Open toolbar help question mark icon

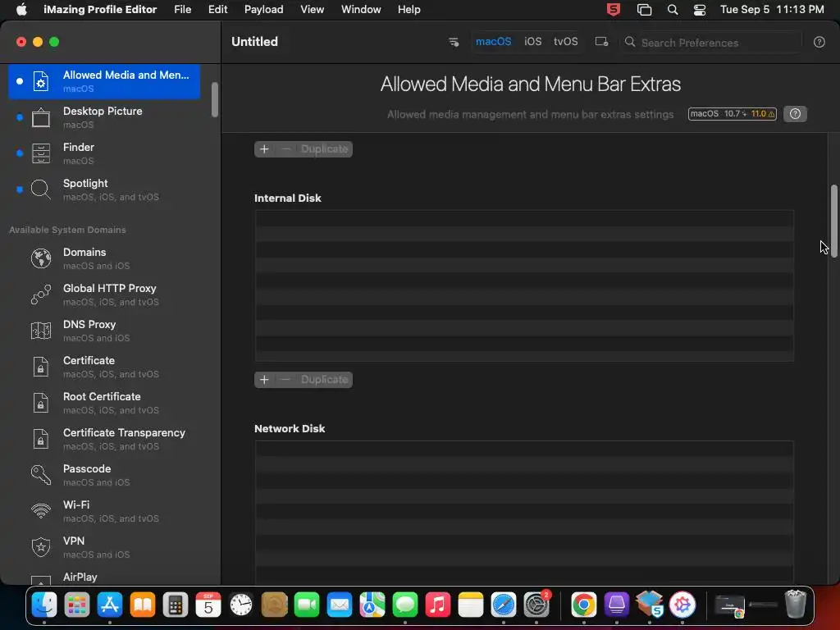coord(819,42)
